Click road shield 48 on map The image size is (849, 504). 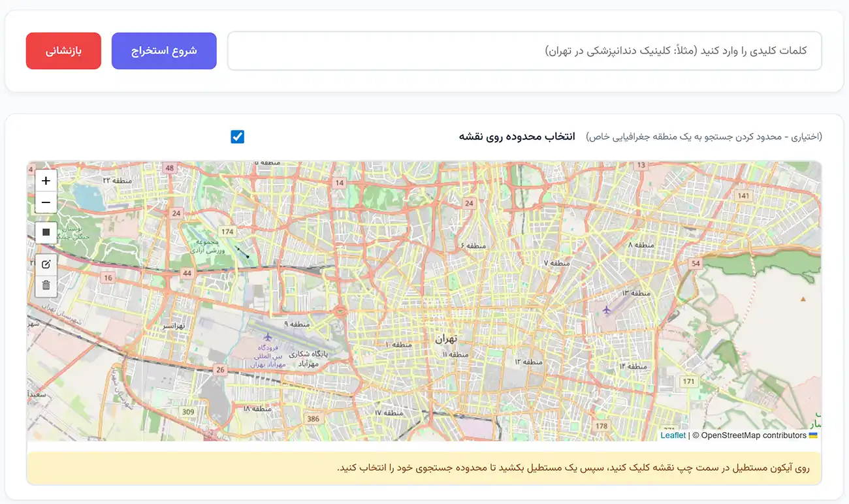[x=170, y=168]
